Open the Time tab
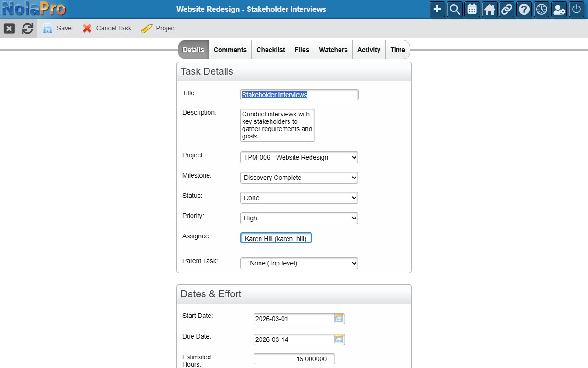Screen dimensions: 588x368 (x=398, y=50)
